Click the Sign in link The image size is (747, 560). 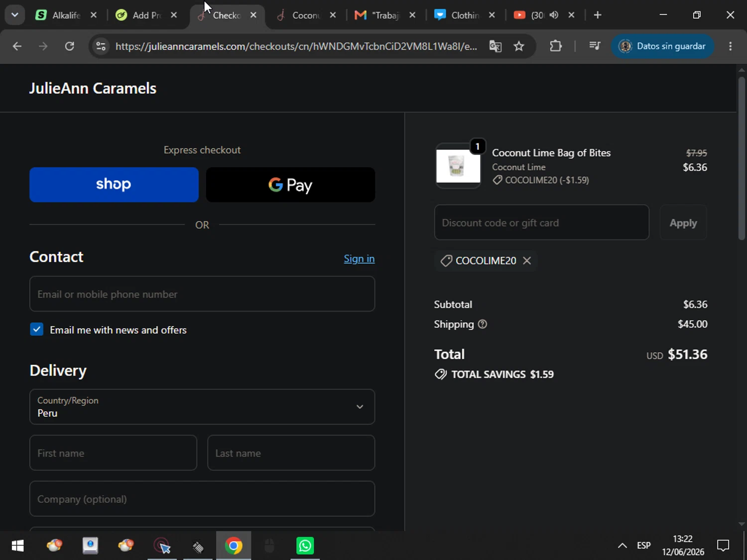tap(359, 259)
